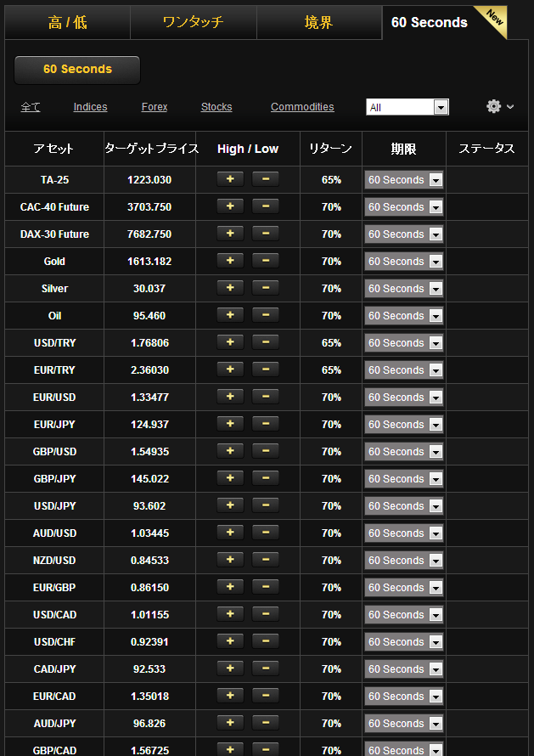Screen dimensions: 534x756
Task: Click the minus icon for TA-25
Action: [266, 179]
